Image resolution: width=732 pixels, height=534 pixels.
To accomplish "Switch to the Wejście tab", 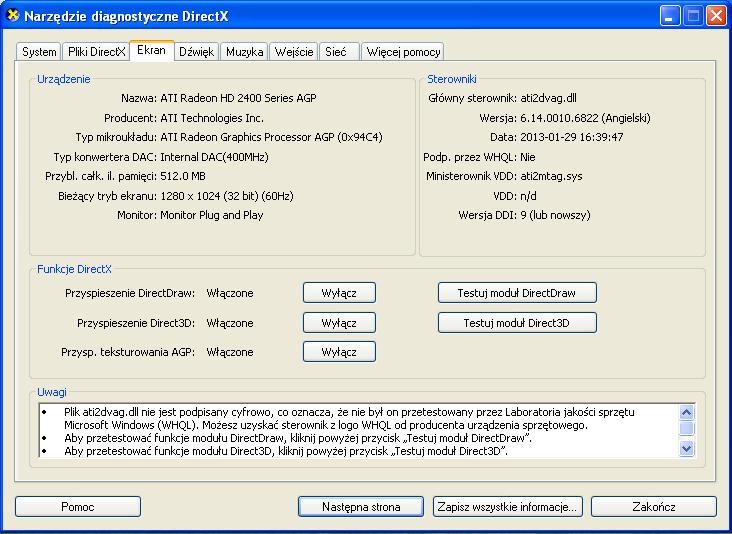I will [x=294, y=52].
